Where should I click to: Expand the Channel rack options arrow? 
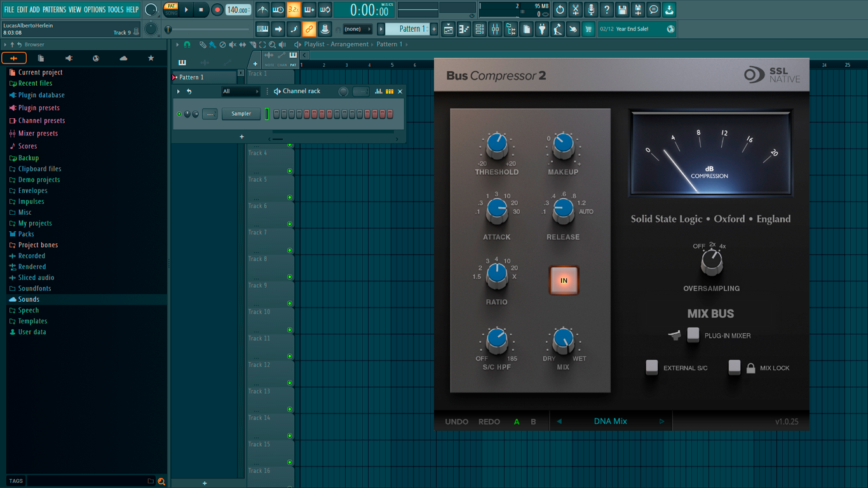pos(179,91)
